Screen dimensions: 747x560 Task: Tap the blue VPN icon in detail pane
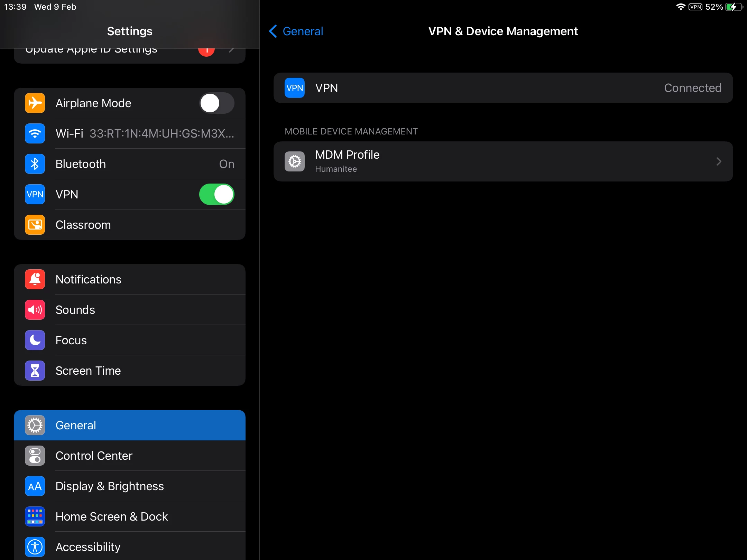pyautogui.click(x=295, y=88)
